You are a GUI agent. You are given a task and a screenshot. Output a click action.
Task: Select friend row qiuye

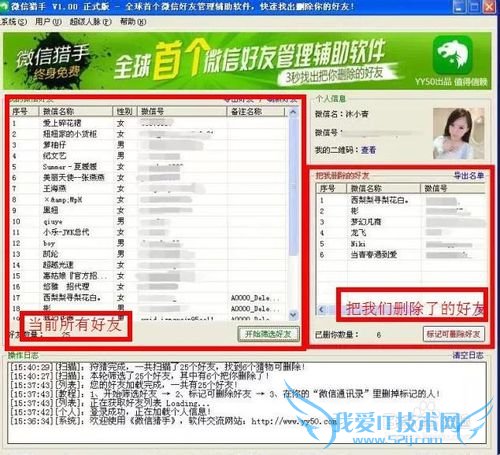pos(149,221)
